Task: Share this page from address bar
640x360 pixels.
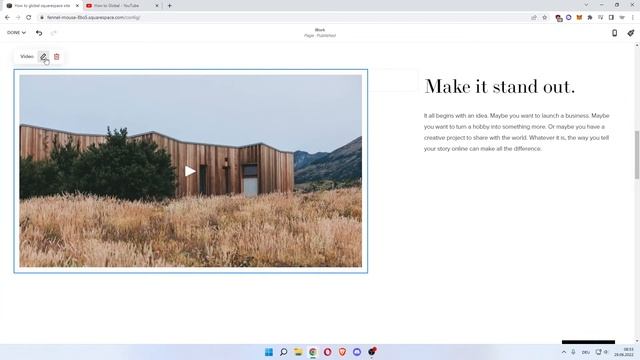Action: coord(534,18)
